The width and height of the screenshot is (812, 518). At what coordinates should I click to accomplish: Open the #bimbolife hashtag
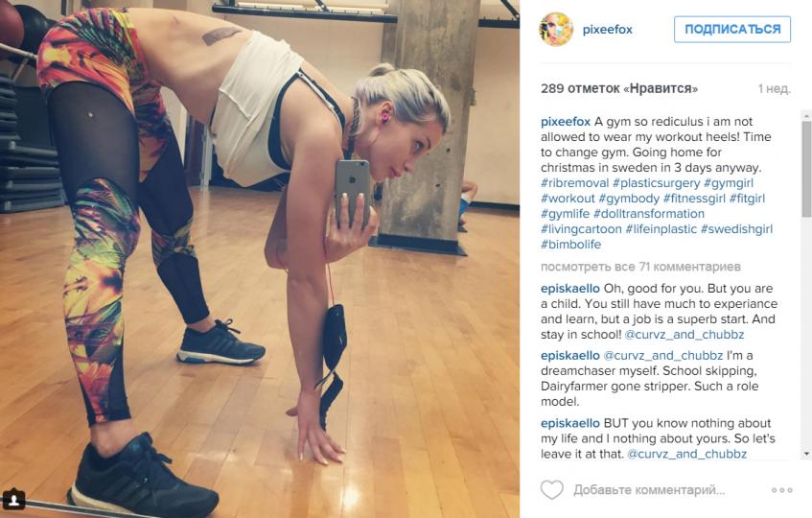570,245
